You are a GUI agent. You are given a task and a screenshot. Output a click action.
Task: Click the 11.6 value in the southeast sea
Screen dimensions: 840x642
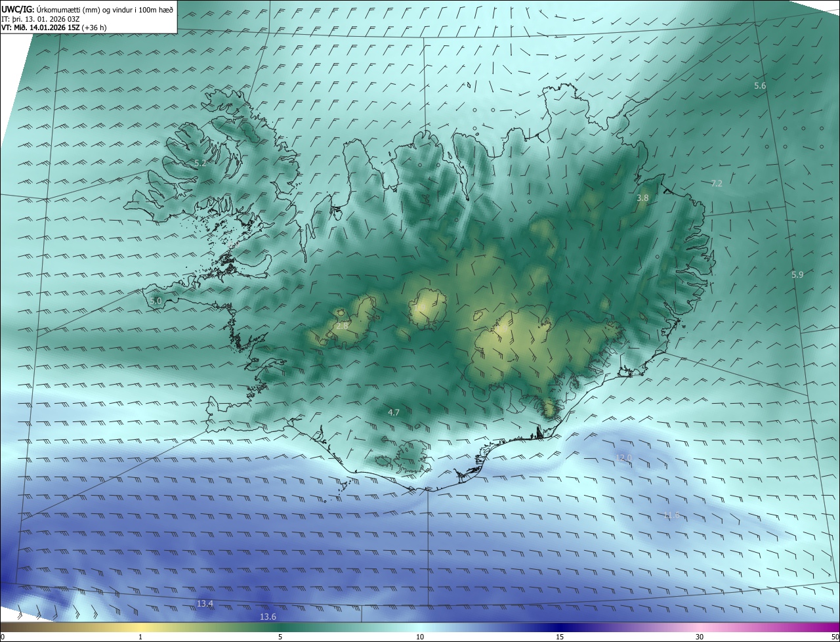671,515
